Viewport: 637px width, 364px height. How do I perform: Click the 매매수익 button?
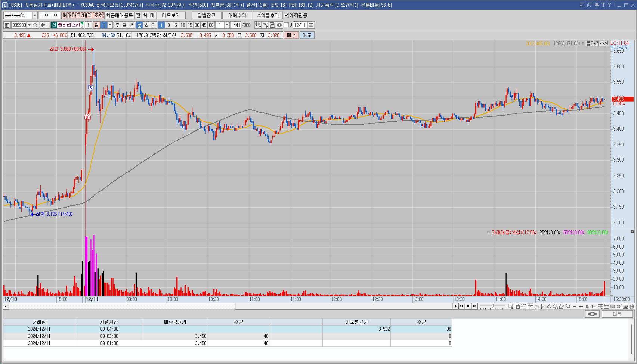click(237, 15)
